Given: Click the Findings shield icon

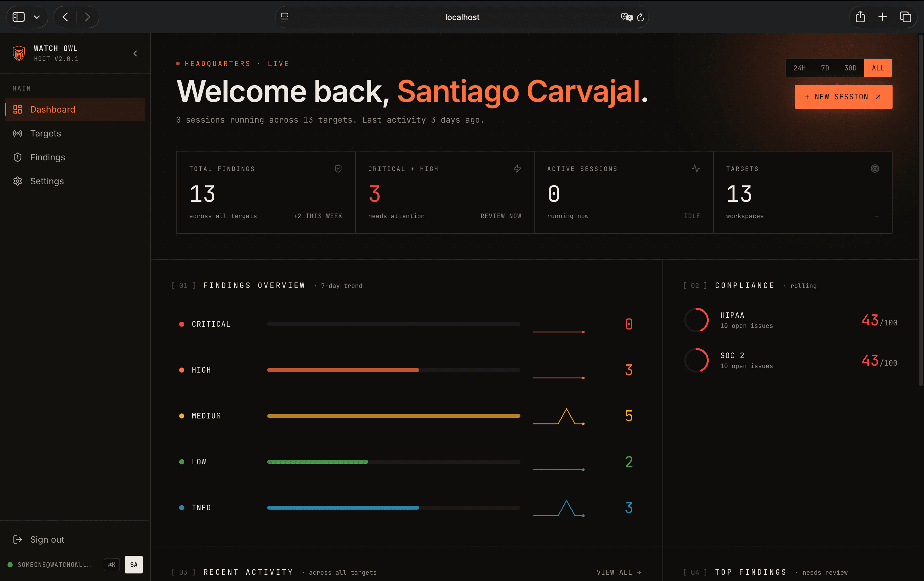Looking at the screenshot, I should point(18,157).
